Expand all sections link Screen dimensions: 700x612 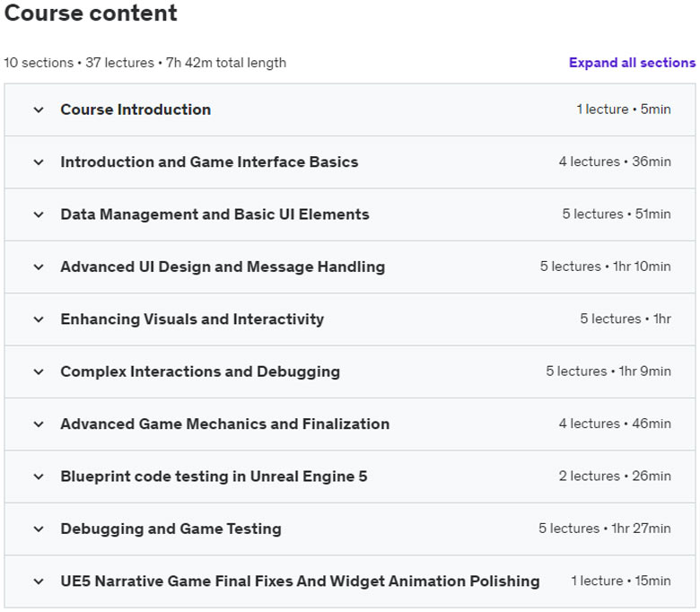click(x=632, y=63)
